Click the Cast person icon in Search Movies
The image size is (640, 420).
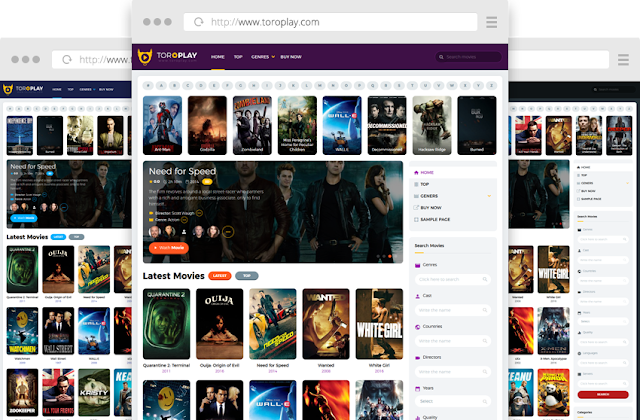click(418, 296)
